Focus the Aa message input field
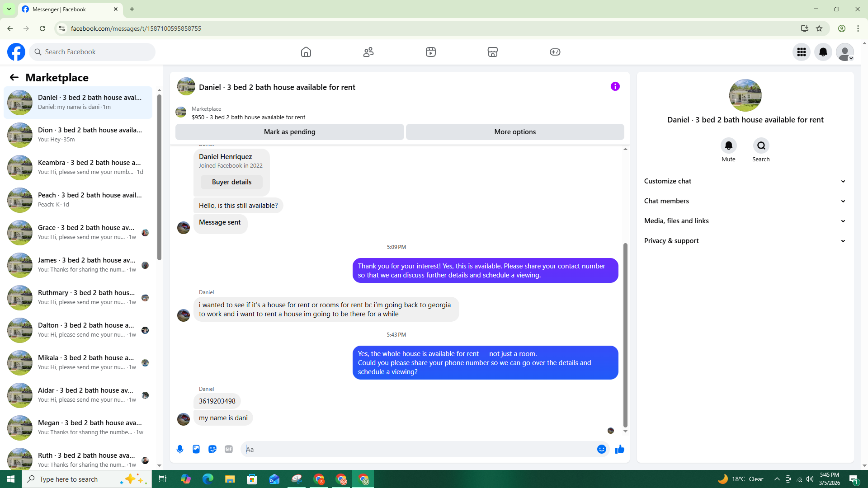Viewport: 868px width, 488px height. click(x=420, y=449)
